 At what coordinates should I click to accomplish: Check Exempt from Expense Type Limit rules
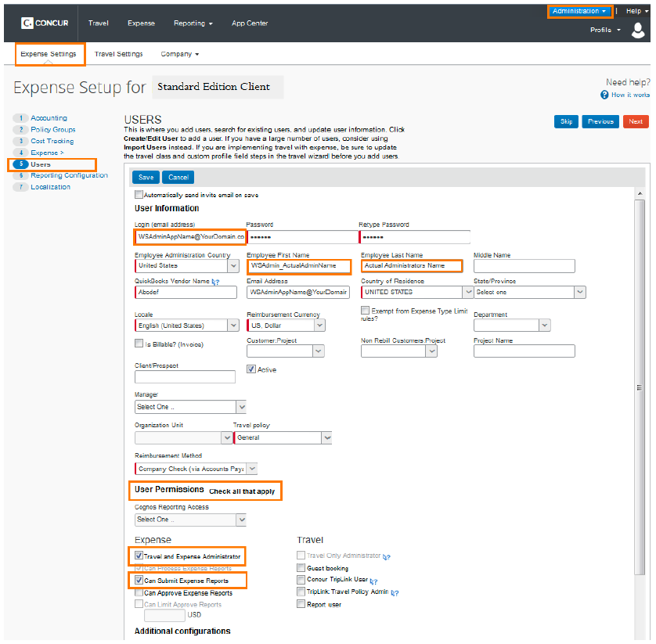(x=365, y=311)
